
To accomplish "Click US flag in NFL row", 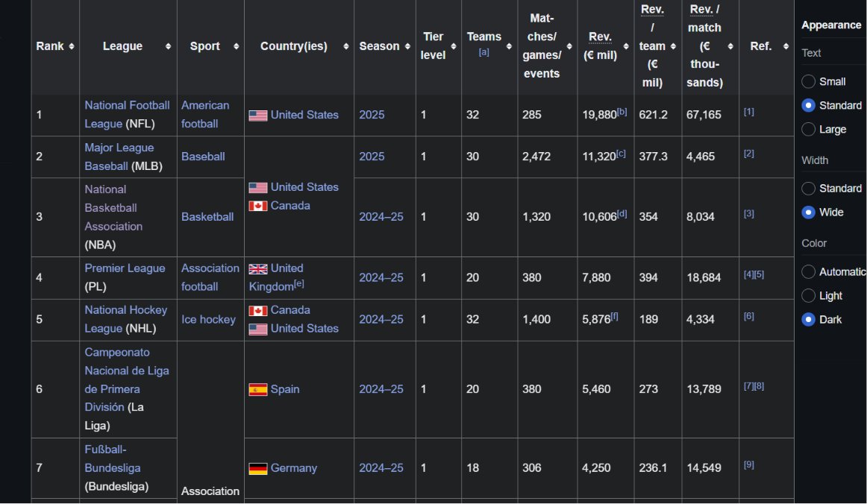I will click(257, 116).
